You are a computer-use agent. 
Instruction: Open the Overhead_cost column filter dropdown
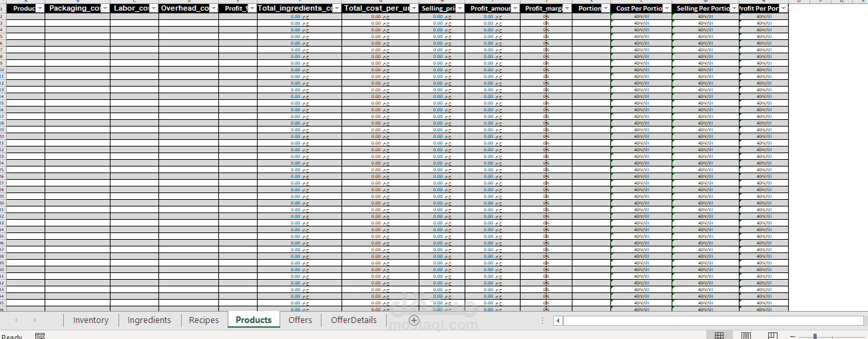coord(214,9)
